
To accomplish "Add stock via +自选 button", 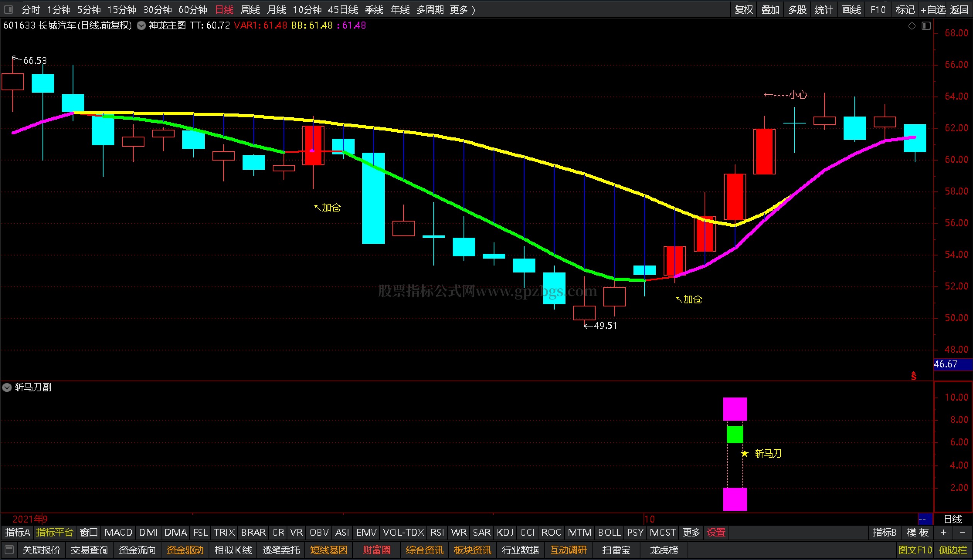I will (x=932, y=10).
